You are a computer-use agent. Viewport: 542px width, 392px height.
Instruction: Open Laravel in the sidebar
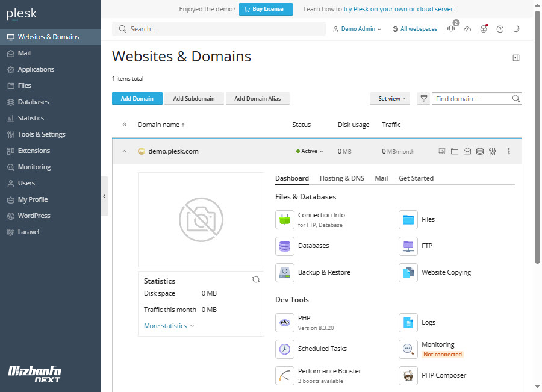pyautogui.click(x=51, y=232)
